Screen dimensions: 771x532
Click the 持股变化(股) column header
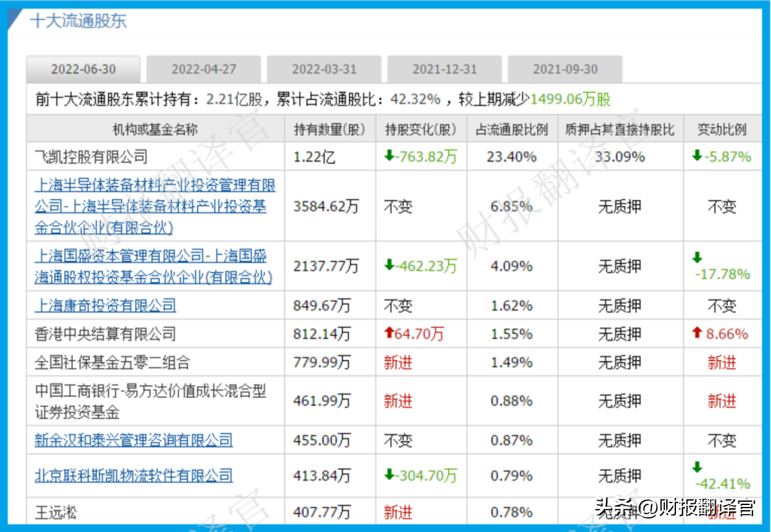pos(421,129)
